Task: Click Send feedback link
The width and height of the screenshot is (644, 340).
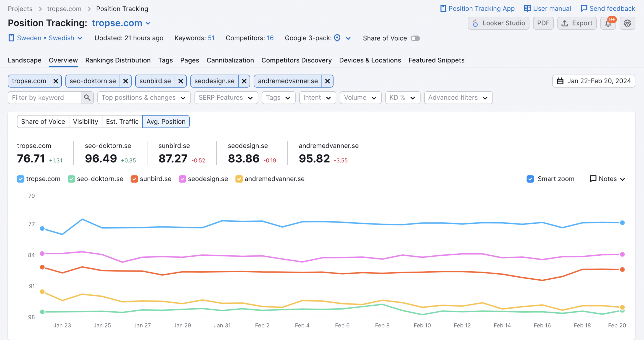Action: [608, 9]
